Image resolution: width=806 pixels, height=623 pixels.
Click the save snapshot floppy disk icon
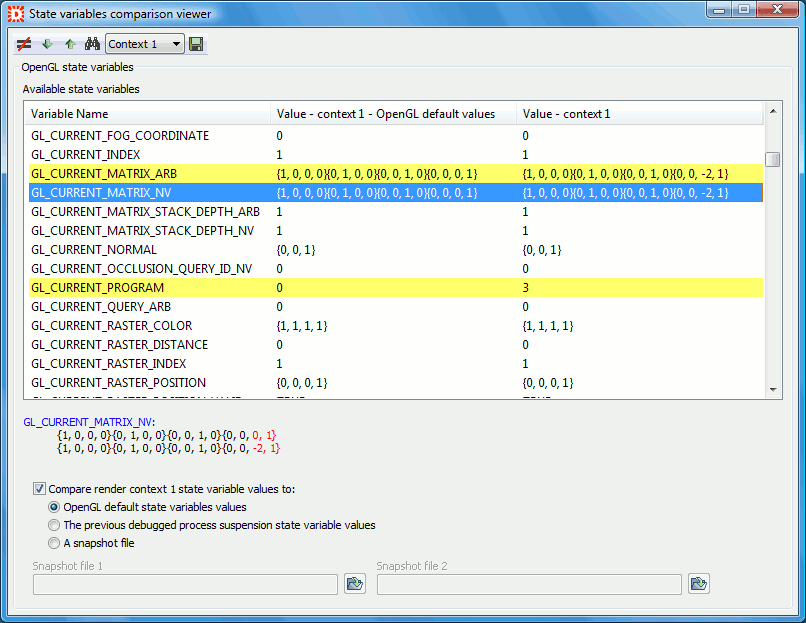click(x=196, y=44)
